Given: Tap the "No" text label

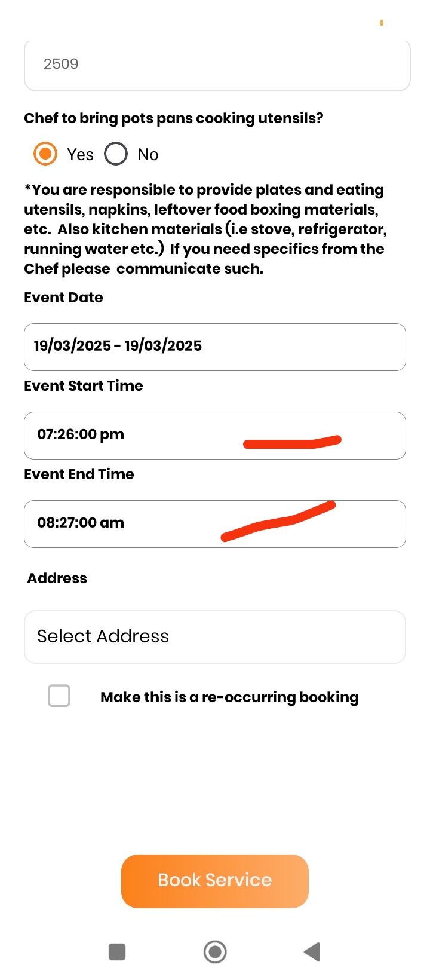Looking at the screenshot, I should coord(148,155).
